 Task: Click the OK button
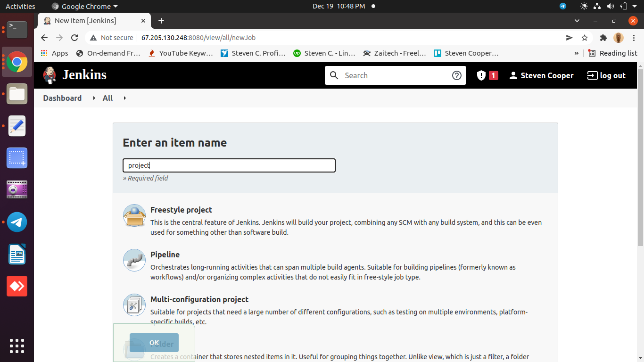[x=154, y=343]
